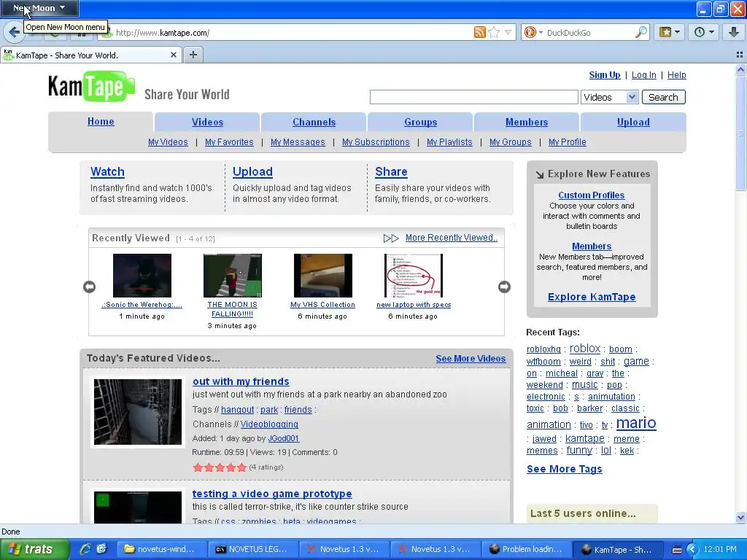Open THE MOON IS FALLING video thumbnail
747x560 pixels.
coord(233,275)
